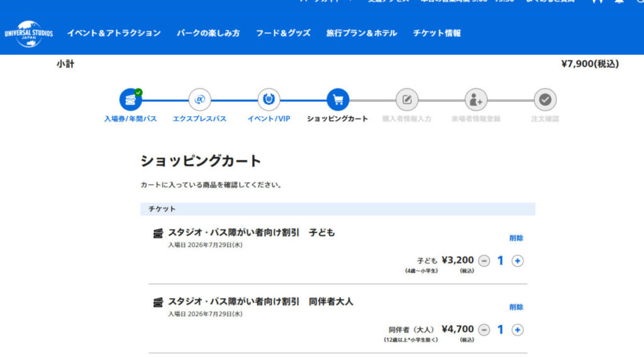Click the 入場券/年間パス step label
This screenshot has height=357, width=644.
click(x=130, y=119)
